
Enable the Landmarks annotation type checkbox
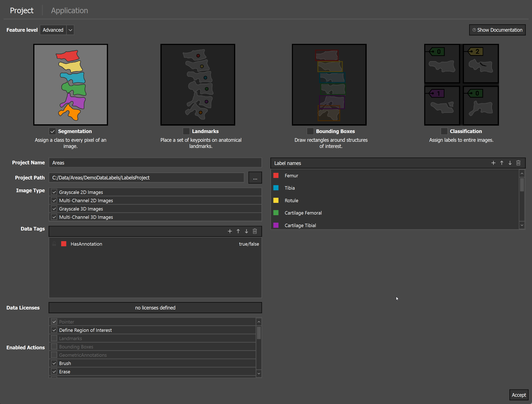[186, 131]
